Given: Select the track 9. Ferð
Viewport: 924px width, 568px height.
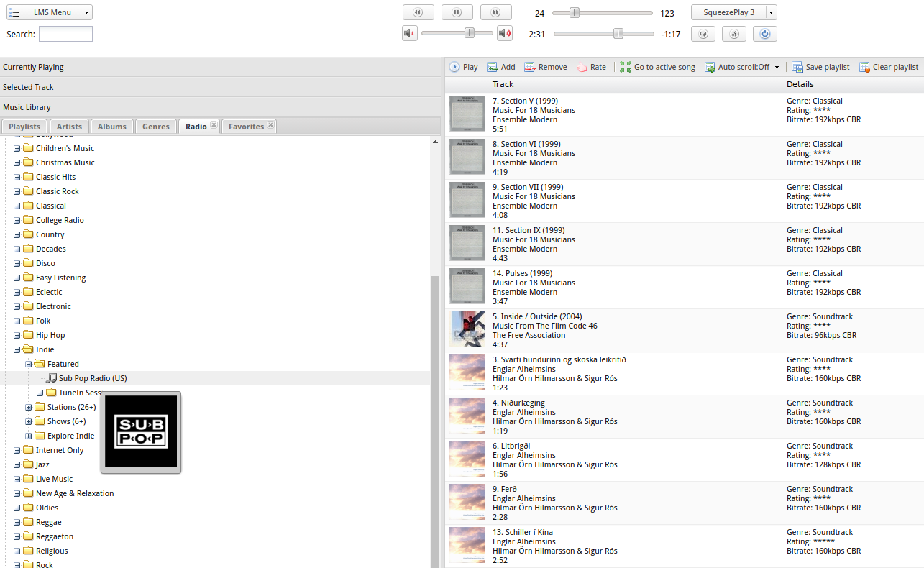Looking at the screenshot, I should point(685,503).
